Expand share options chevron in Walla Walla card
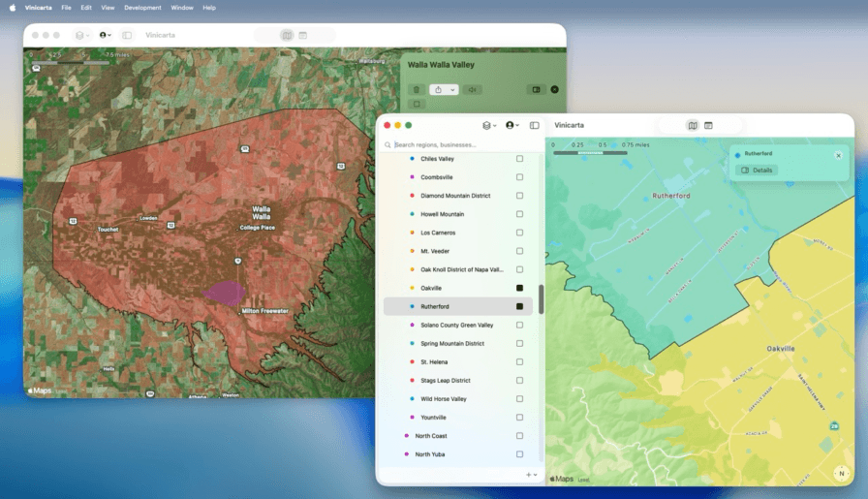This screenshot has height=499, width=868. [452, 90]
